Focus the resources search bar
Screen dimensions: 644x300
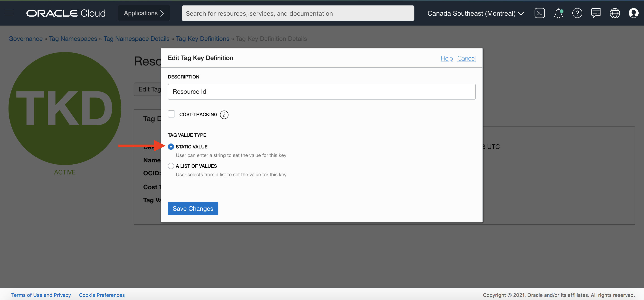298,13
